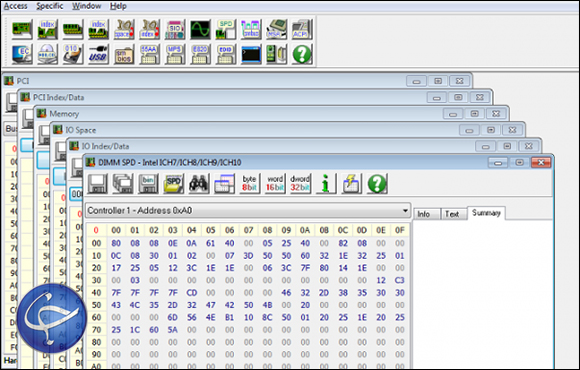Open the hard disk 010 data tool
This screenshot has height=370, width=580.
[73, 54]
